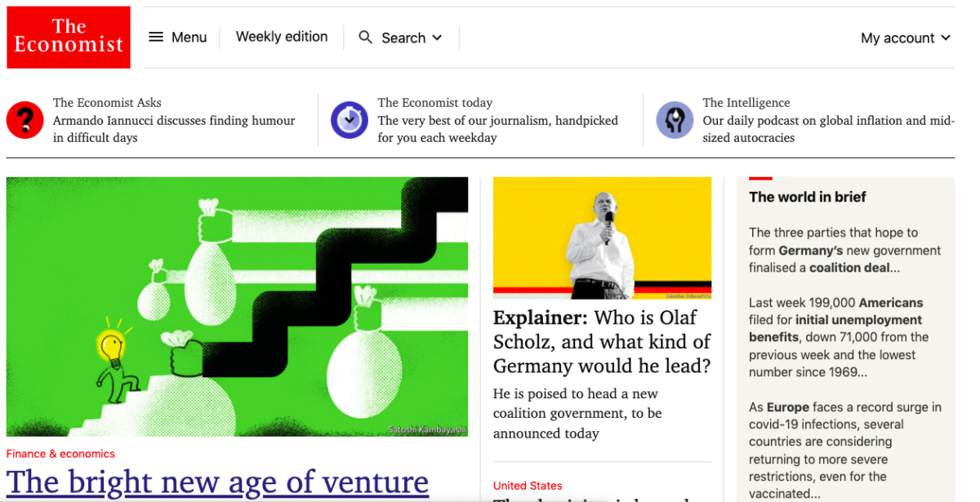Image resolution: width=980 pixels, height=502 pixels.
Task: Open the Armando Iannucci podcast description
Action: point(174,129)
